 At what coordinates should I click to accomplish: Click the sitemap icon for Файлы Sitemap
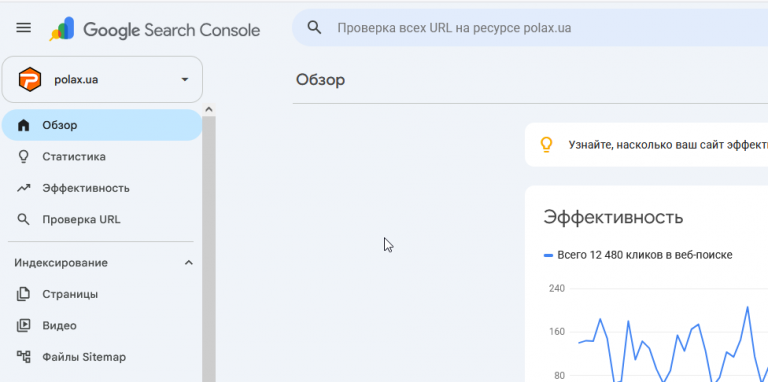coord(24,357)
